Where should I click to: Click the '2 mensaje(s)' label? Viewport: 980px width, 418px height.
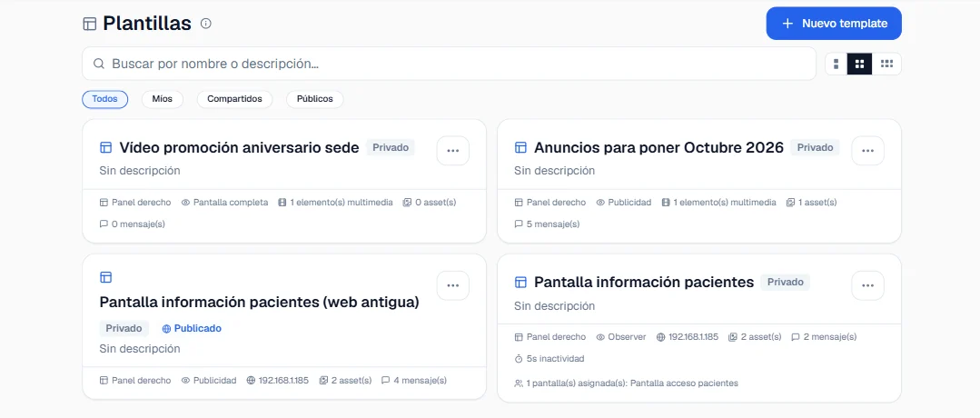click(x=830, y=336)
